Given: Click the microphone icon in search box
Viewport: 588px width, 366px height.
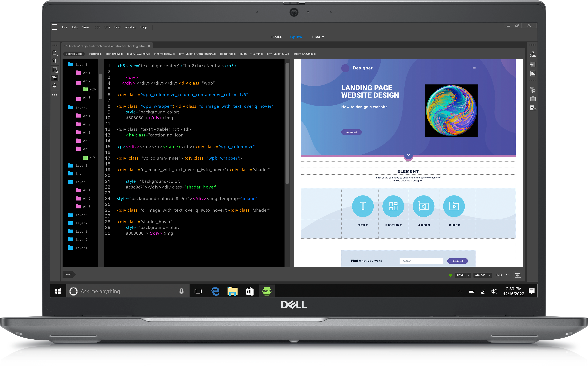Looking at the screenshot, I should (x=181, y=291).
